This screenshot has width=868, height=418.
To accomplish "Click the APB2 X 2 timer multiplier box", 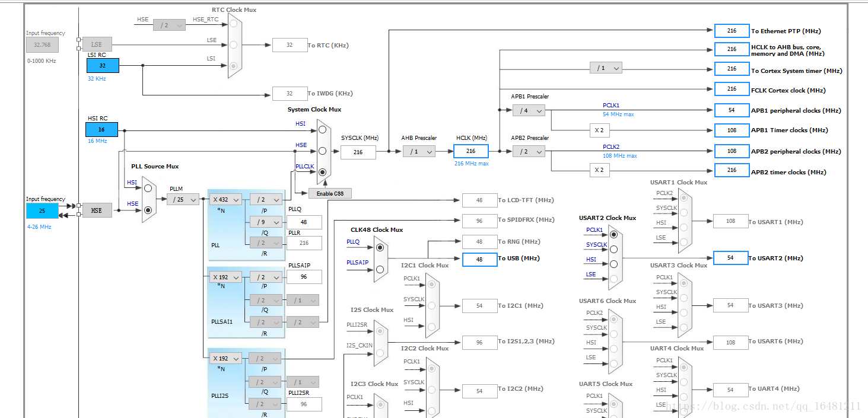I will point(599,170).
